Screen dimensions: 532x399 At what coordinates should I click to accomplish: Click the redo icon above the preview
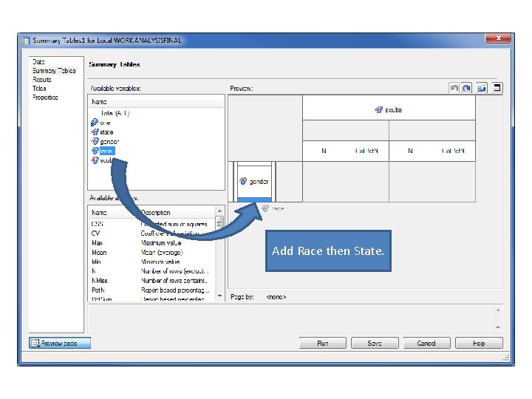pyautogui.click(x=467, y=88)
